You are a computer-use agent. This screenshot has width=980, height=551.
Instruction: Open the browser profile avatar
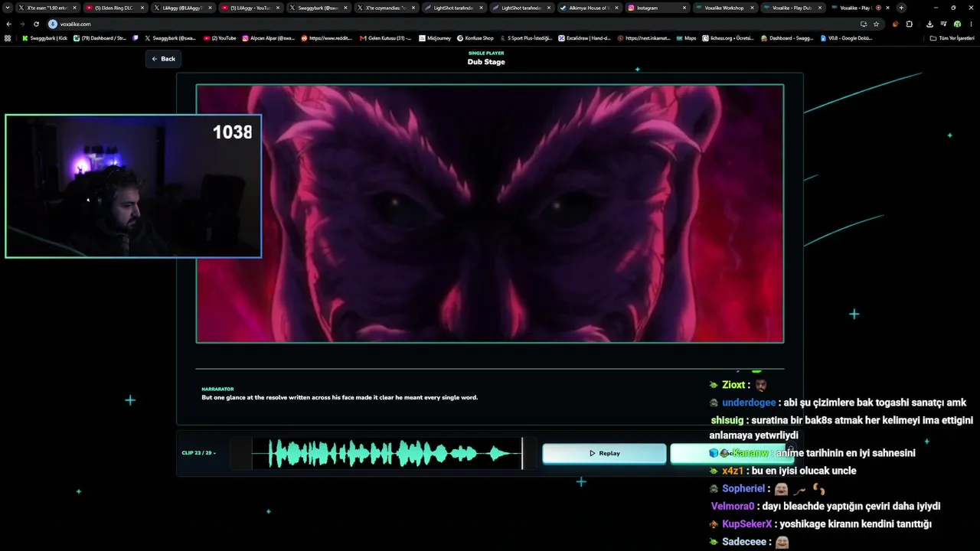coord(957,24)
